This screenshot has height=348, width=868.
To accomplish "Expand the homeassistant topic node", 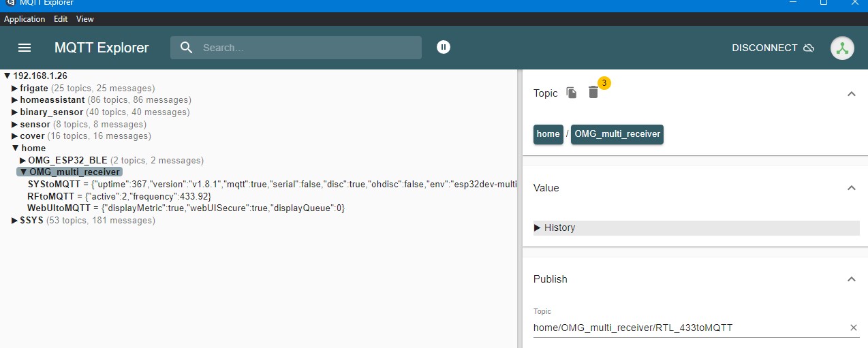I will [x=15, y=100].
